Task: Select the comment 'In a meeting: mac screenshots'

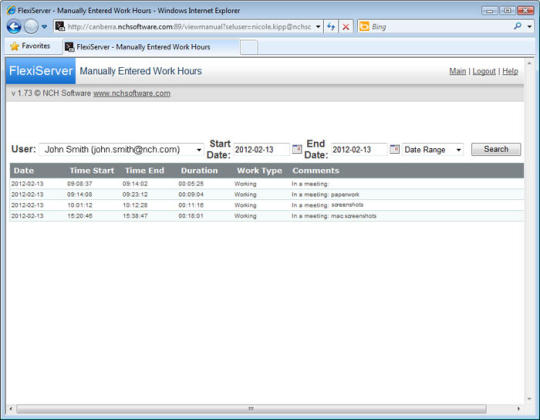Action: pyautogui.click(x=334, y=216)
